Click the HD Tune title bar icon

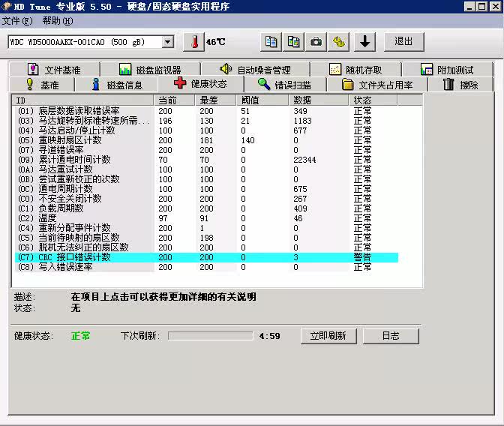[x=7, y=6]
